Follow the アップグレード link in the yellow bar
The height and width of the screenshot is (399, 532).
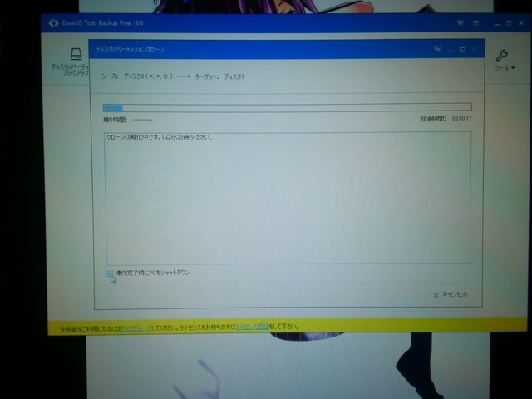133,327
